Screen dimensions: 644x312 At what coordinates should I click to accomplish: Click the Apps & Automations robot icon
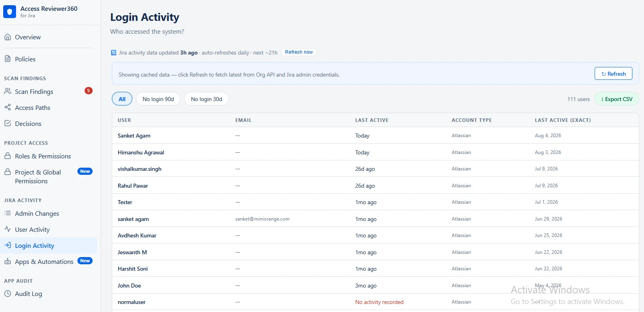[x=8, y=261]
